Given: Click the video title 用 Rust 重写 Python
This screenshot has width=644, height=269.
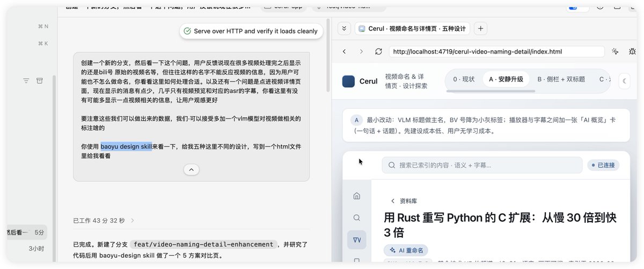Looking at the screenshot, I should click(500, 225).
